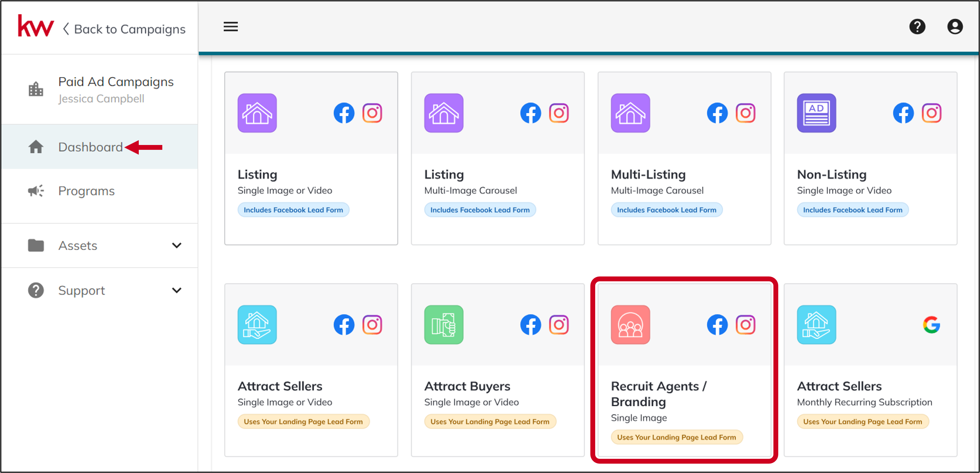Screen dimensions: 980x473
Task: Go back via Back to Campaigns link
Action: point(124,29)
